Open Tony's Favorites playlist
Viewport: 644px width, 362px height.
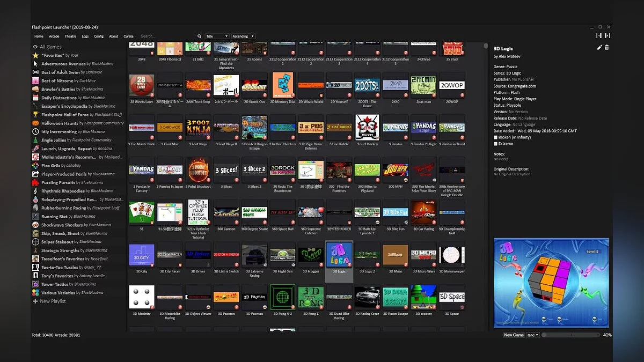78,276
